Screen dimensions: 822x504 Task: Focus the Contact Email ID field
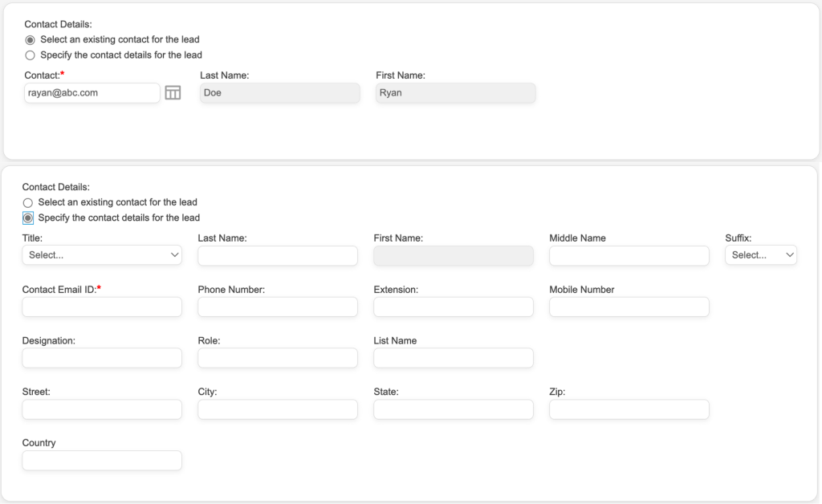102,307
